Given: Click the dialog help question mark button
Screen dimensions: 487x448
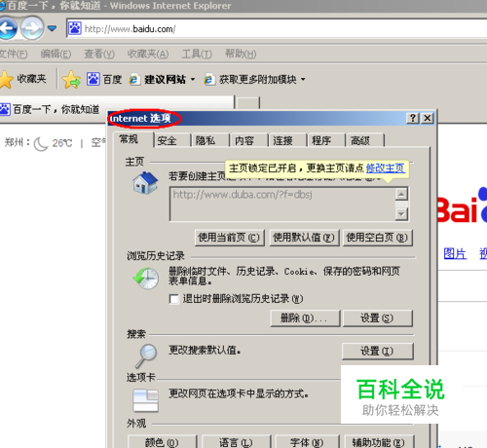Looking at the screenshot, I should pyautogui.click(x=413, y=118).
